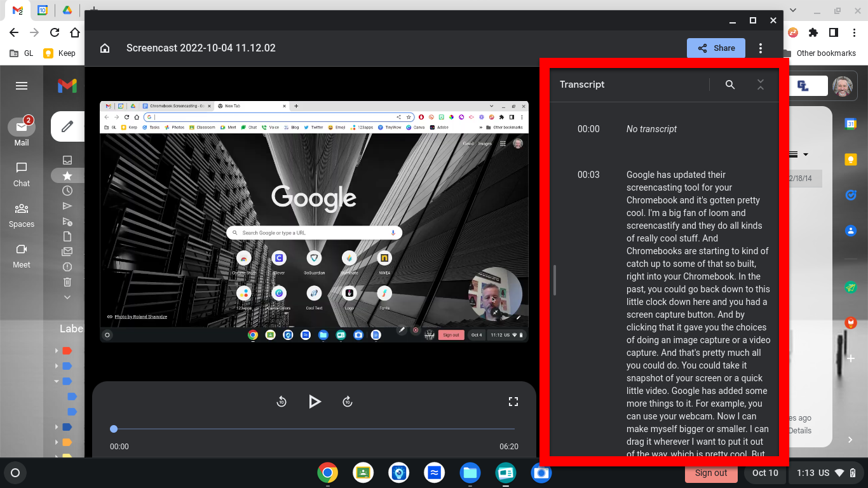Image resolution: width=868 pixels, height=488 pixels.
Task: Search within the transcript
Action: [x=730, y=85]
